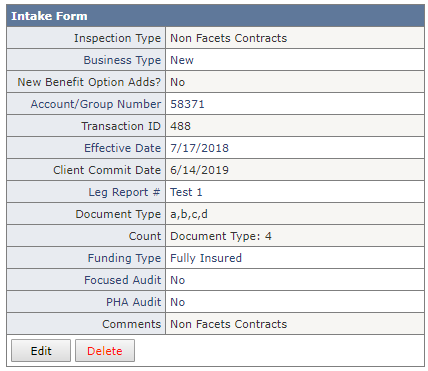Select the Comments row label

click(132, 324)
